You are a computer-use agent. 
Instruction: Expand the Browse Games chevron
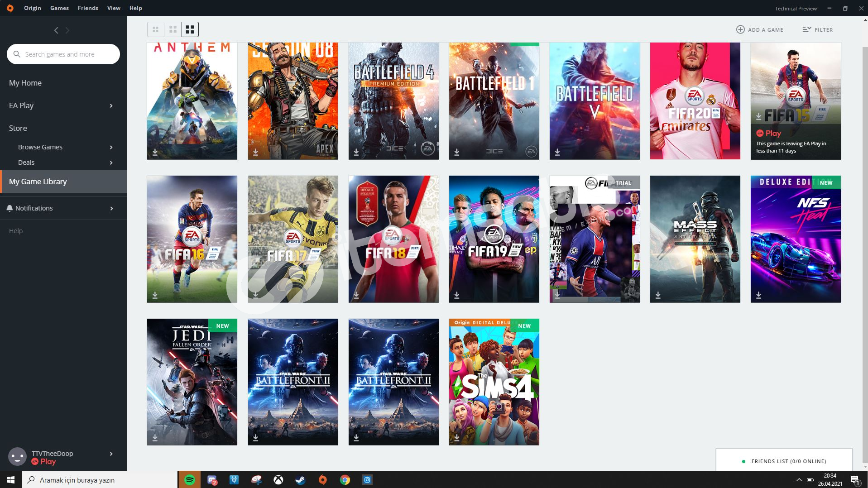point(111,147)
